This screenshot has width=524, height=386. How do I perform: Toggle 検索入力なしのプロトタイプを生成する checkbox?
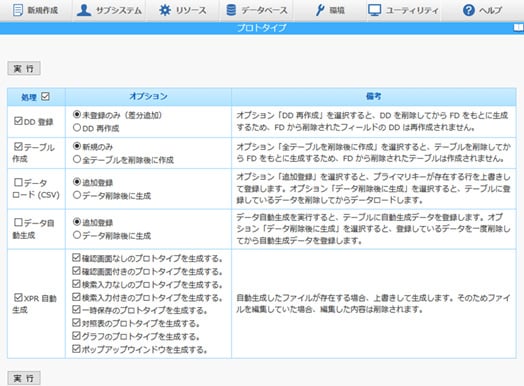(77, 284)
